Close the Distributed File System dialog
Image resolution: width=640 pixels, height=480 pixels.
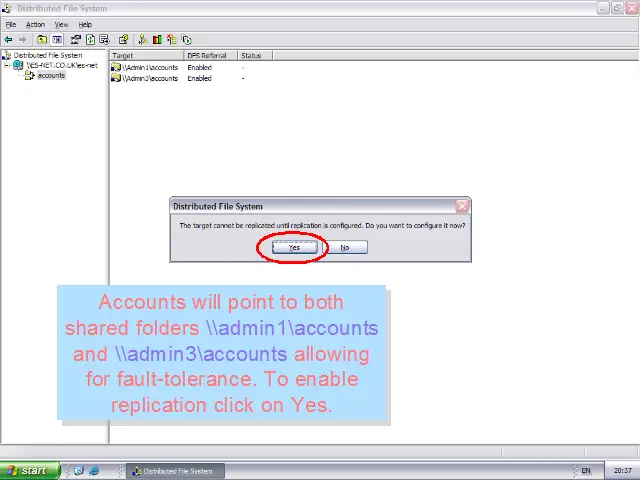point(462,206)
